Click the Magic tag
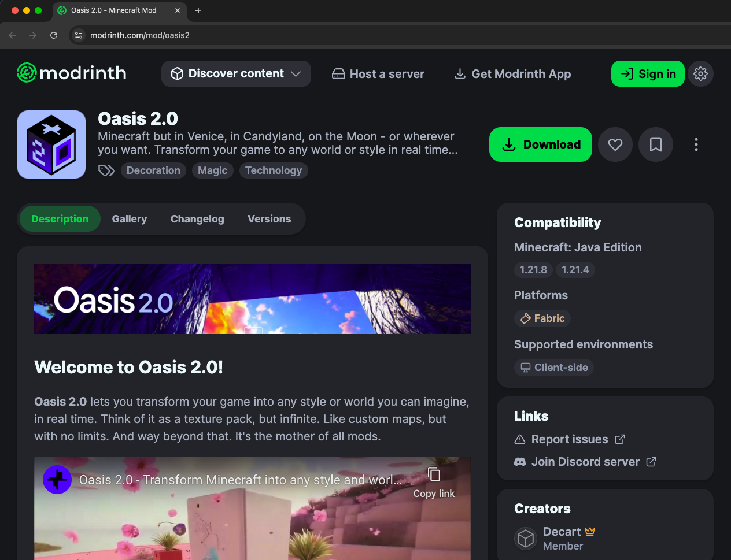This screenshot has height=560, width=731. pos(213,170)
